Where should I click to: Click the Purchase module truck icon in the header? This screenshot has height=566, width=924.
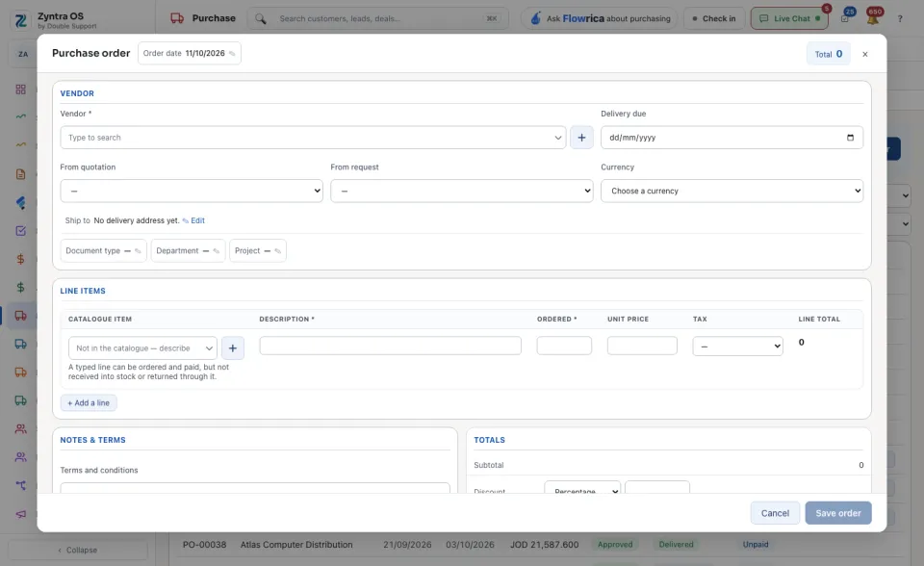point(177,18)
